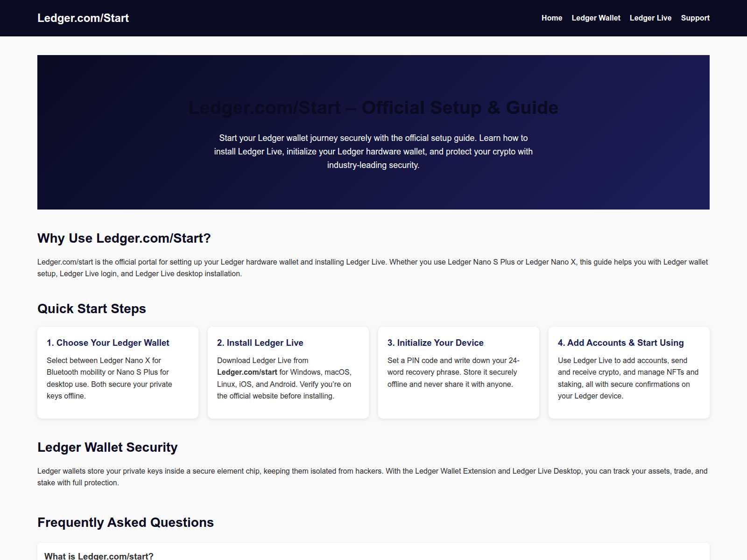747x560 pixels.
Task: Go to Ledger Wallet in navigation
Action: [596, 18]
